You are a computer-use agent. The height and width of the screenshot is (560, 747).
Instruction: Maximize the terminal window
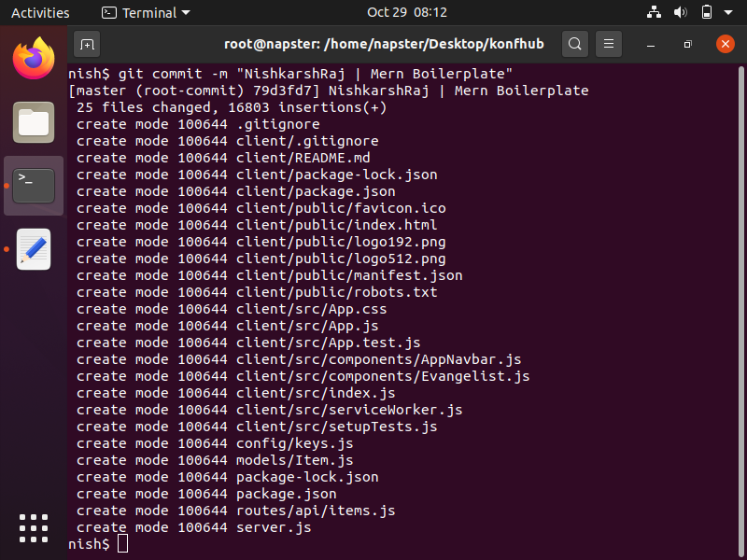pyautogui.click(x=687, y=44)
